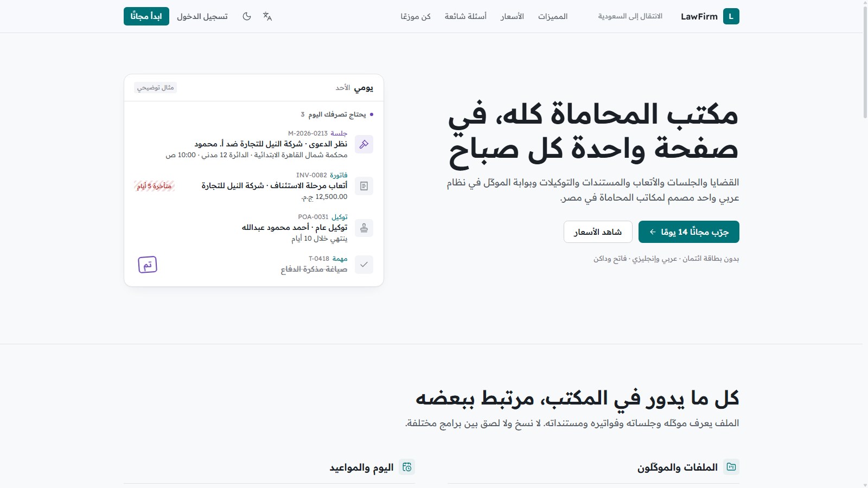Select توكيل عام أحمد محمود عبدالله row
The image size is (868, 488).
(295, 227)
